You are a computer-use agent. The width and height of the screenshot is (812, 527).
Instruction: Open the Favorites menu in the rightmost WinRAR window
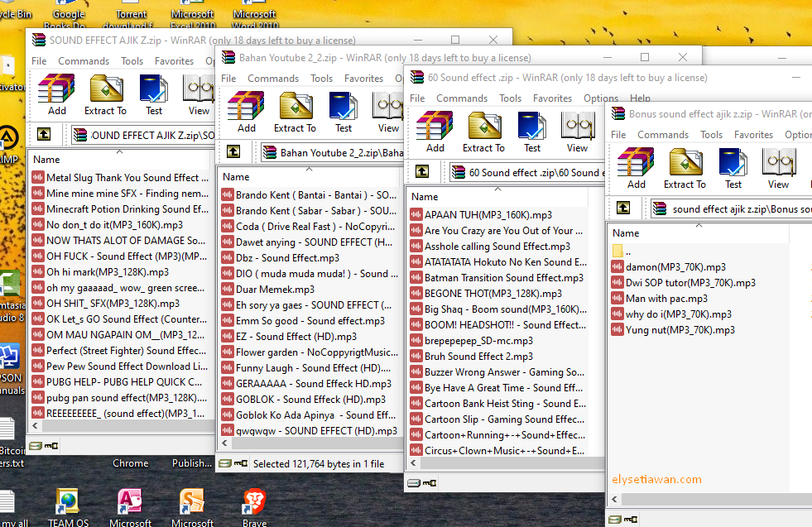tap(753, 134)
